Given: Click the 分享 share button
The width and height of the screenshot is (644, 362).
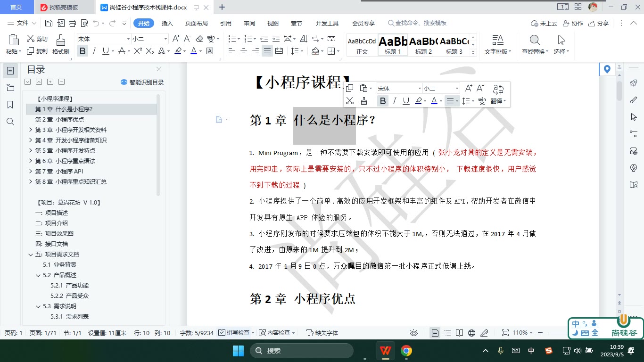Looking at the screenshot, I should [x=598, y=23].
